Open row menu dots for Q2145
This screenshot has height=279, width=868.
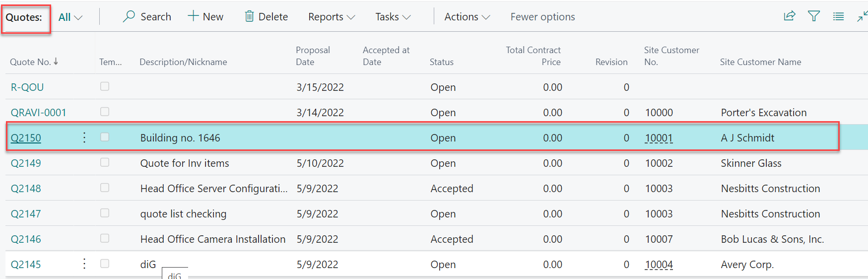point(84,264)
